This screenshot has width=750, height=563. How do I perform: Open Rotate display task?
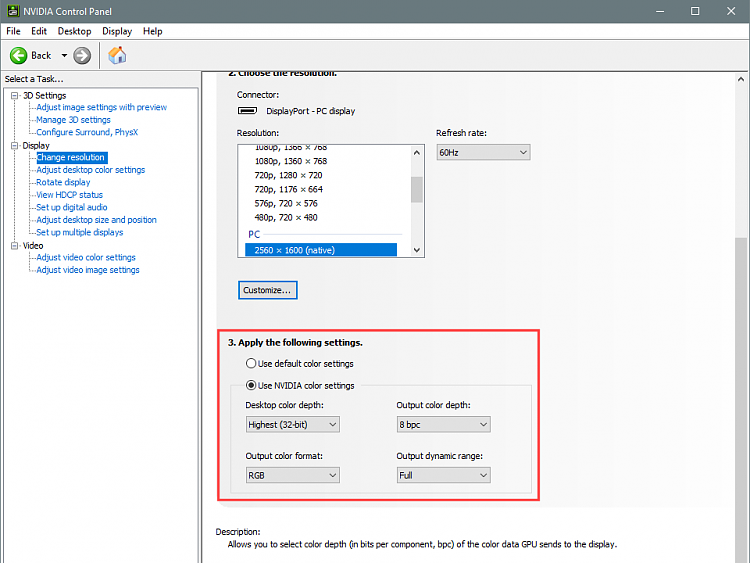click(x=63, y=182)
